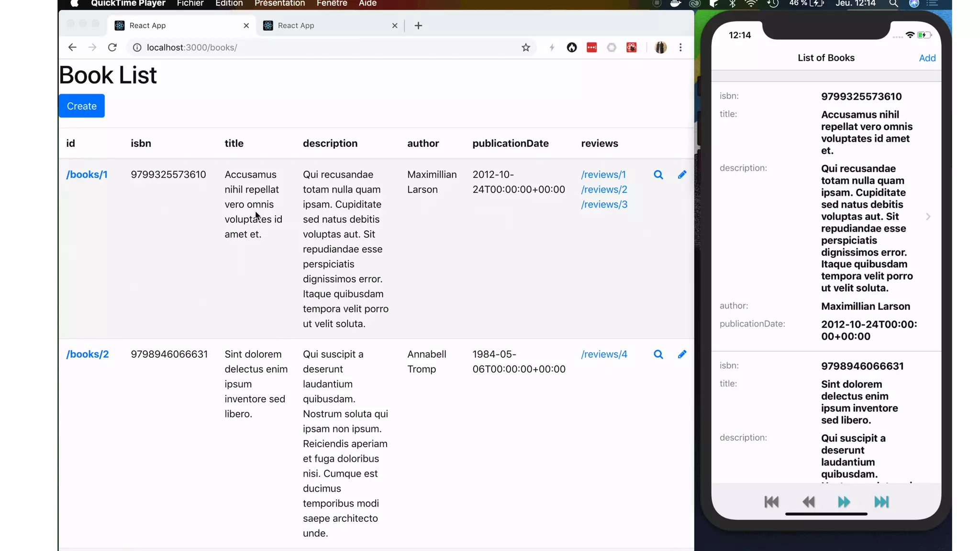Open the /books/2 link
This screenshot has height=551, width=980.
pyautogui.click(x=88, y=354)
